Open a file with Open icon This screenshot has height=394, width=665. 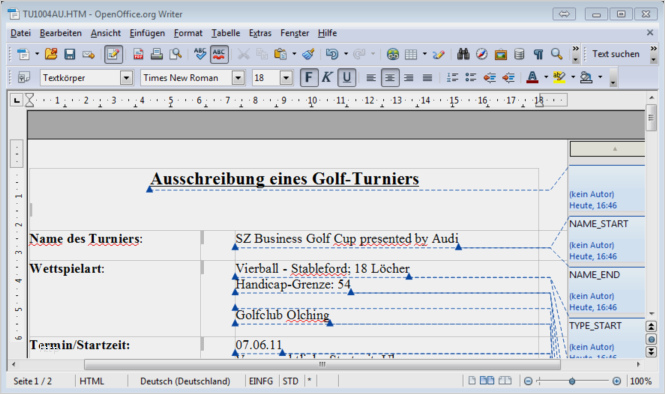coord(51,54)
